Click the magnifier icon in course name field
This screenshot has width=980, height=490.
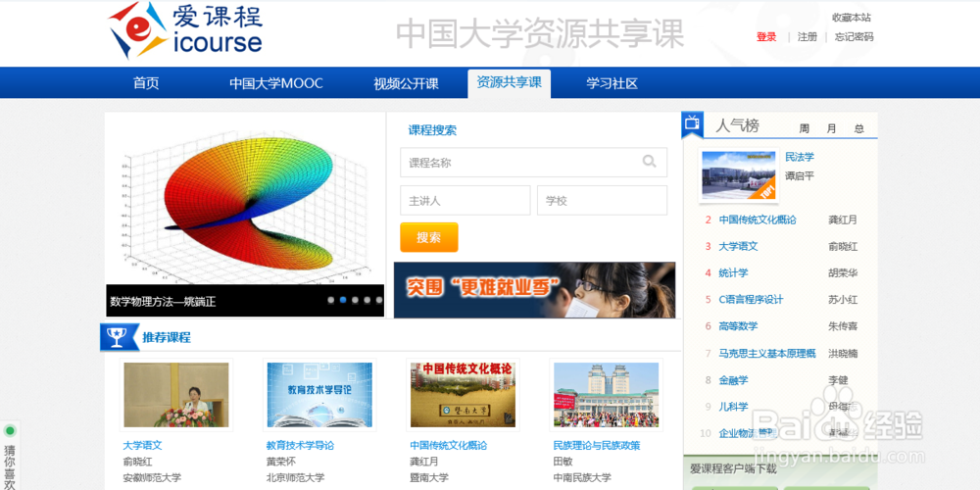(x=650, y=162)
